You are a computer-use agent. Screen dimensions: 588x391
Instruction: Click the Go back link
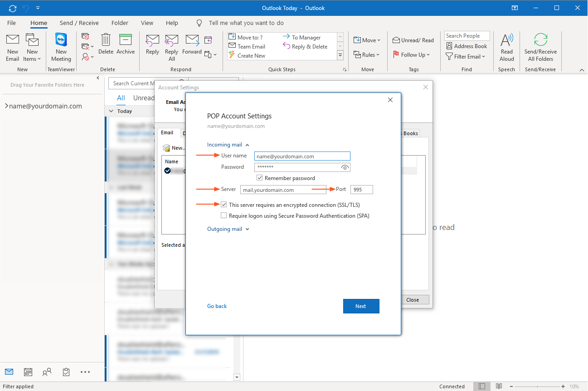click(x=217, y=306)
